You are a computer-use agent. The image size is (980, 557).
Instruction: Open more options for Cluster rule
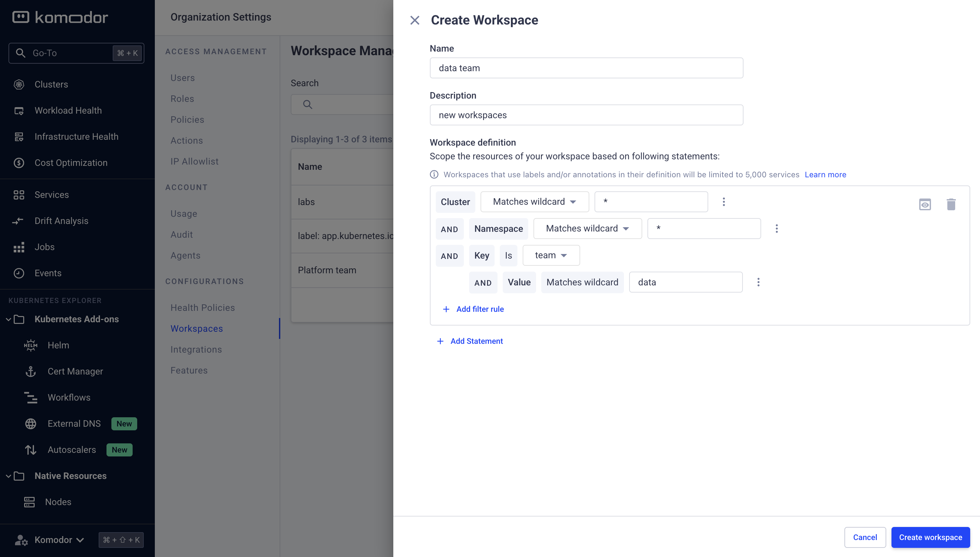[x=724, y=201]
